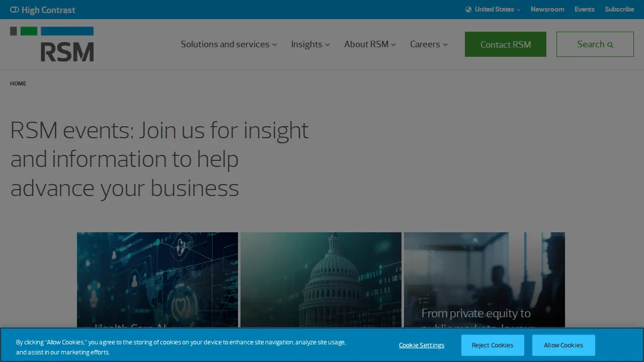This screenshot has width=644, height=362.
Task: Open the Health Care AI event card
Action: (x=157, y=280)
